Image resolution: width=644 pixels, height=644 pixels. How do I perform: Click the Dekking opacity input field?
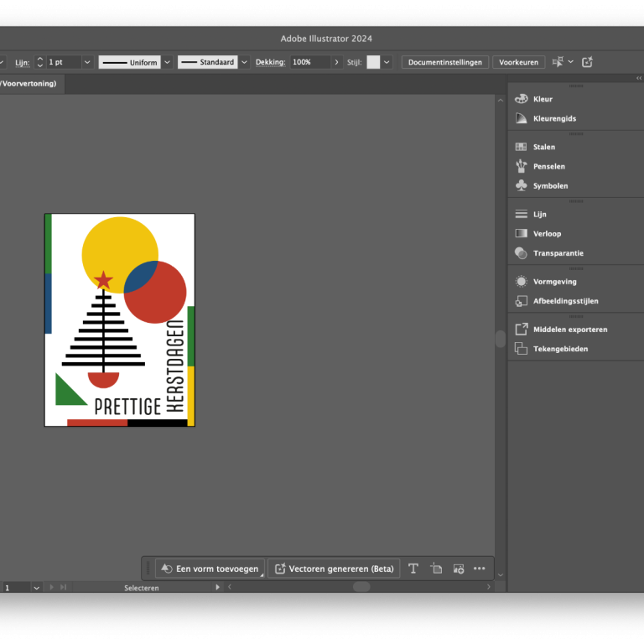point(310,62)
